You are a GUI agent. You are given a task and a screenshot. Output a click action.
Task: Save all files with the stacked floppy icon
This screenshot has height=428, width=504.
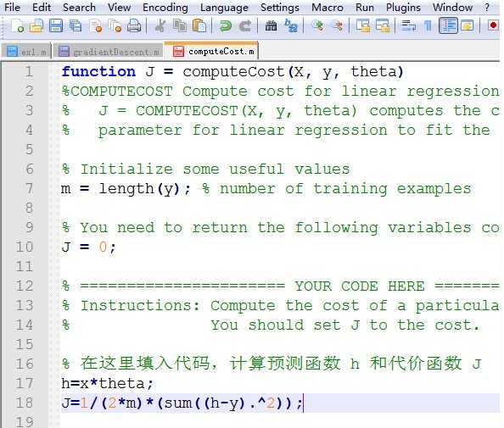[76, 25]
